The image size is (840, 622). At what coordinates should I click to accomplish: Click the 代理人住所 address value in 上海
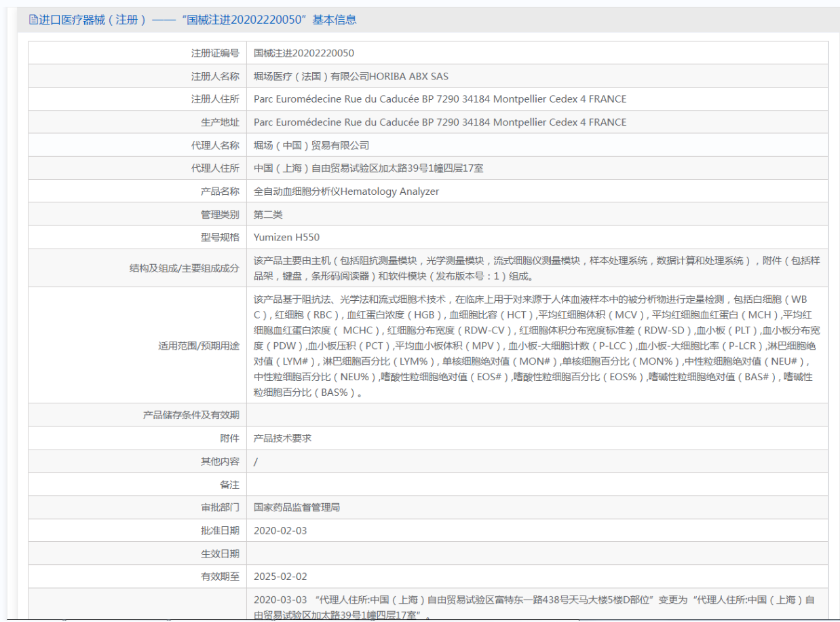click(368, 168)
